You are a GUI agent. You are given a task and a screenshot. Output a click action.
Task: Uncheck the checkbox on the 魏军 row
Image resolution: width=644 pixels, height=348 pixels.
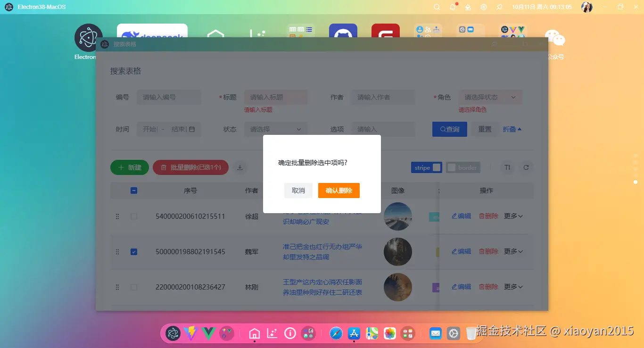pos(134,251)
